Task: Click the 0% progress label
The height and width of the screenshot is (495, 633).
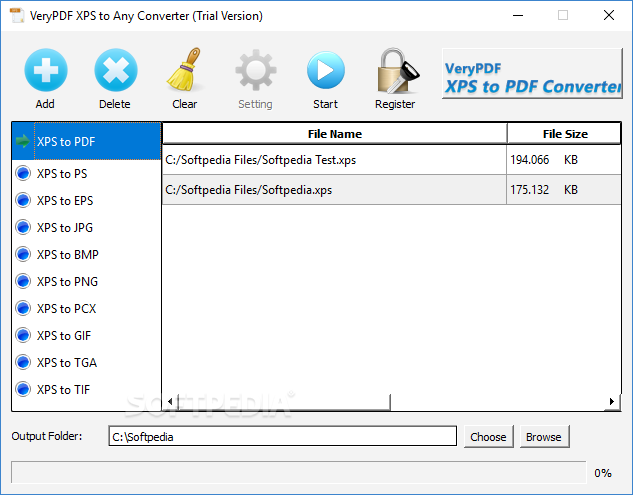Action: 603,473
